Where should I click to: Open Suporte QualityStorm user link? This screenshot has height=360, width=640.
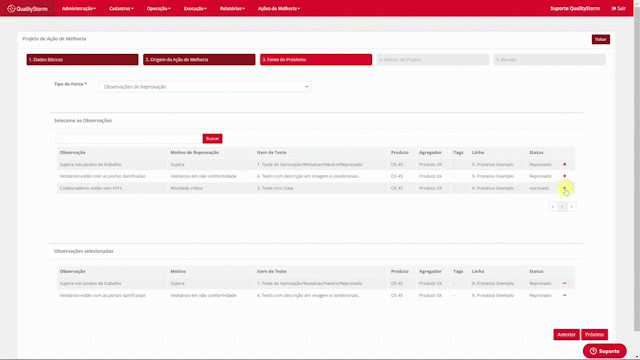tap(575, 8)
